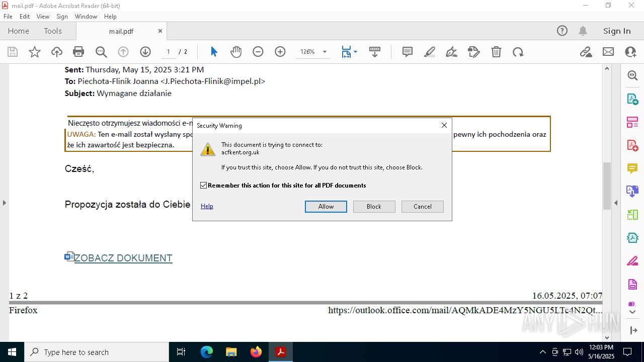This screenshot has height=362, width=644.
Task: Close the Security Warning dialog
Action: coord(444,125)
